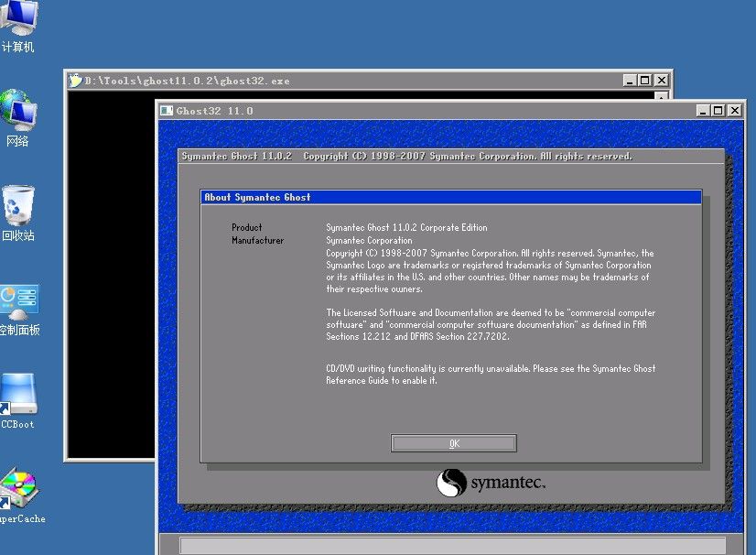The height and width of the screenshot is (555, 756).
Task: Select the 控制面板 control panel icon
Action: tap(19, 310)
